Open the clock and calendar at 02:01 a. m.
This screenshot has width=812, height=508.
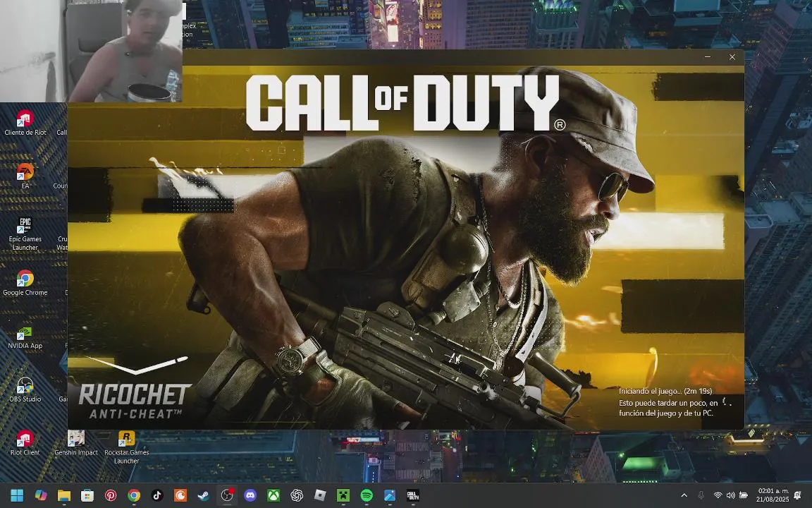772,495
